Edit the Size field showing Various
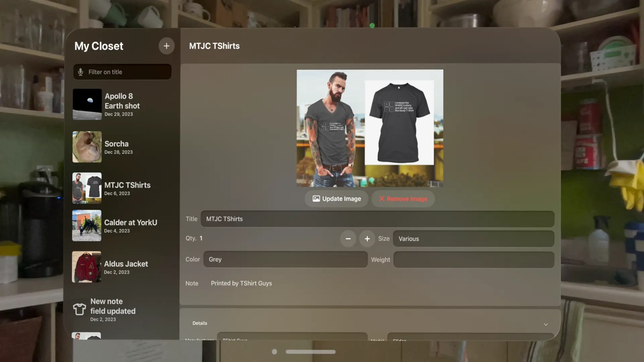The height and width of the screenshot is (362, 644). (x=473, y=239)
